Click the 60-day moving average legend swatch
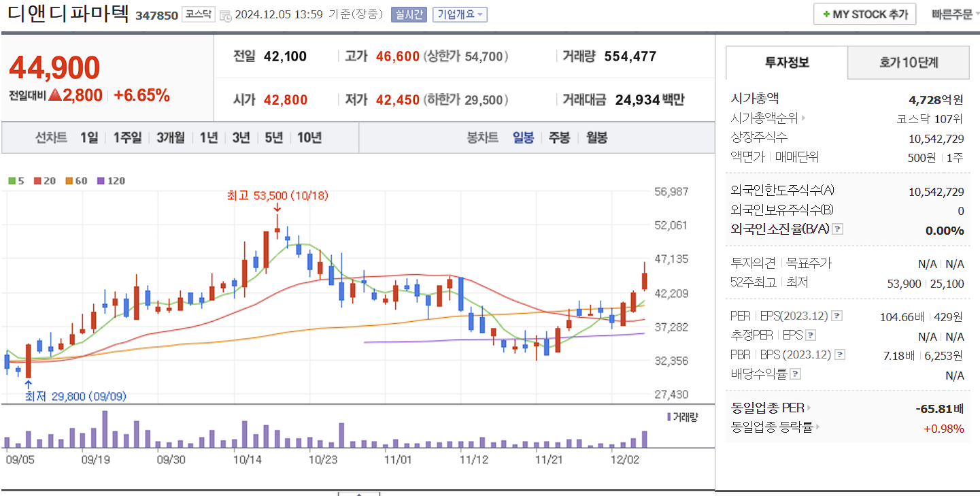The image size is (980, 496). [x=69, y=181]
